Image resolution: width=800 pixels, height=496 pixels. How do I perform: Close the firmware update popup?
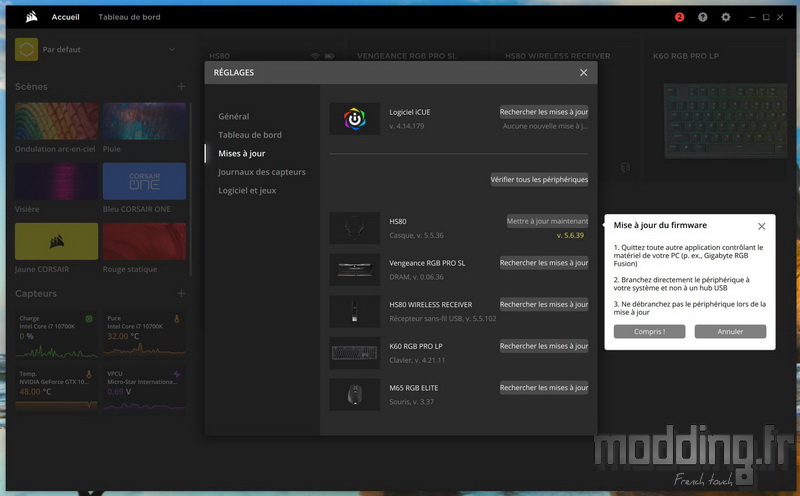coord(761,226)
